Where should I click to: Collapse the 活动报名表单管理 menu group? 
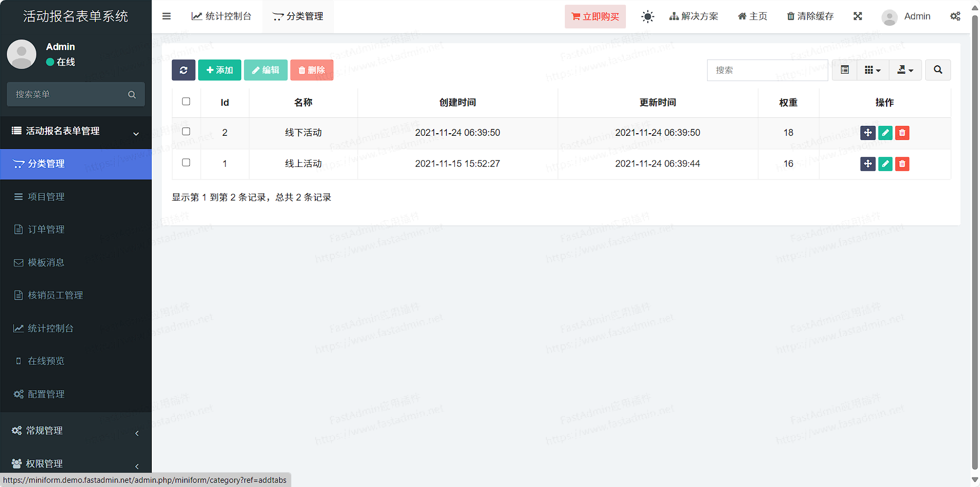[76, 131]
